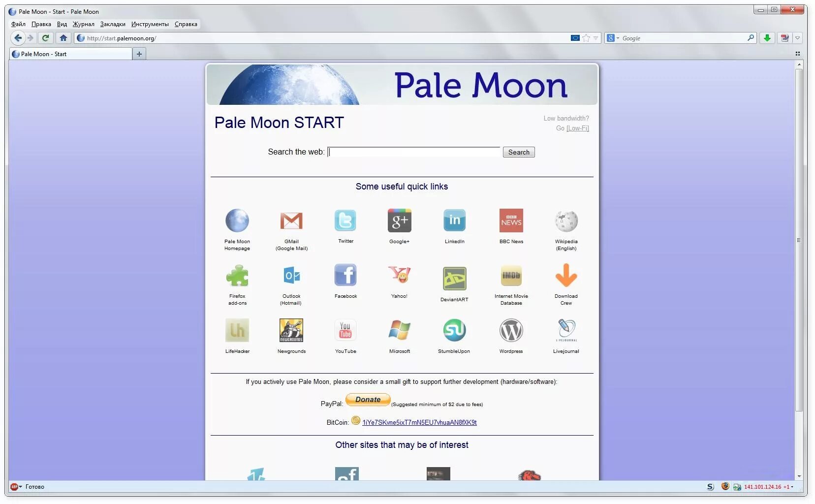Viewport: 815px width, 504px height.
Task: Open the Wordpress quick link icon
Action: (511, 330)
